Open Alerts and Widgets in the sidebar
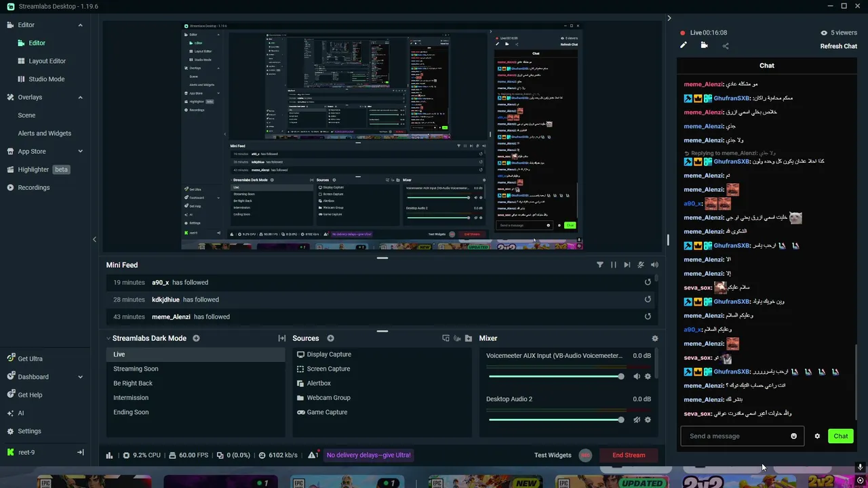Image resolution: width=868 pixels, height=488 pixels. [x=44, y=133]
